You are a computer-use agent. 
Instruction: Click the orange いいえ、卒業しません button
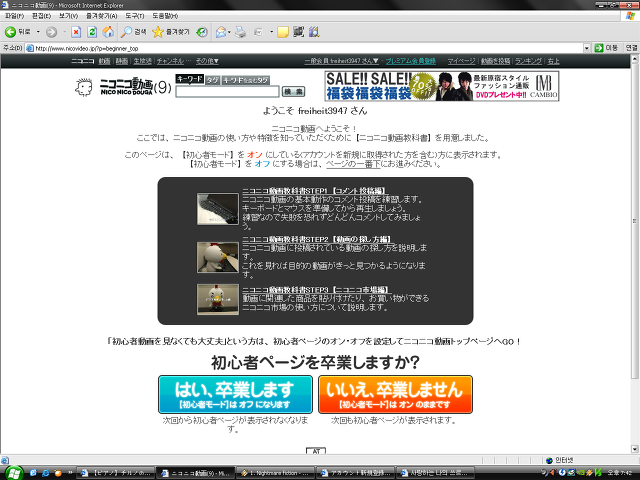395,394
